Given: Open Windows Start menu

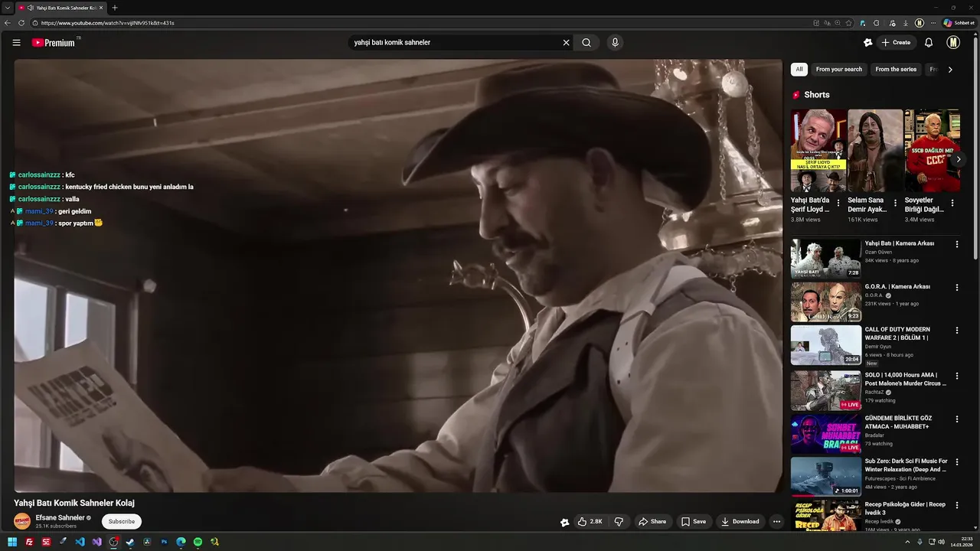Looking at the screenshot, I should coord(12,542).
